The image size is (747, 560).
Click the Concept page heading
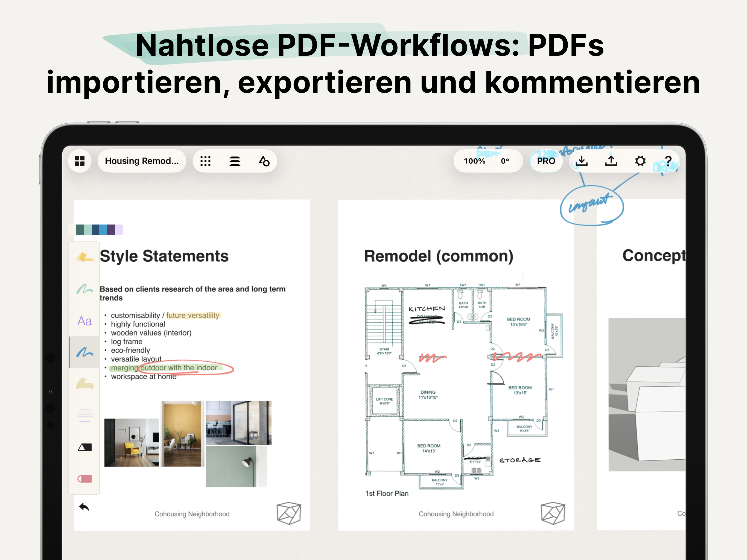pos(654,256)
